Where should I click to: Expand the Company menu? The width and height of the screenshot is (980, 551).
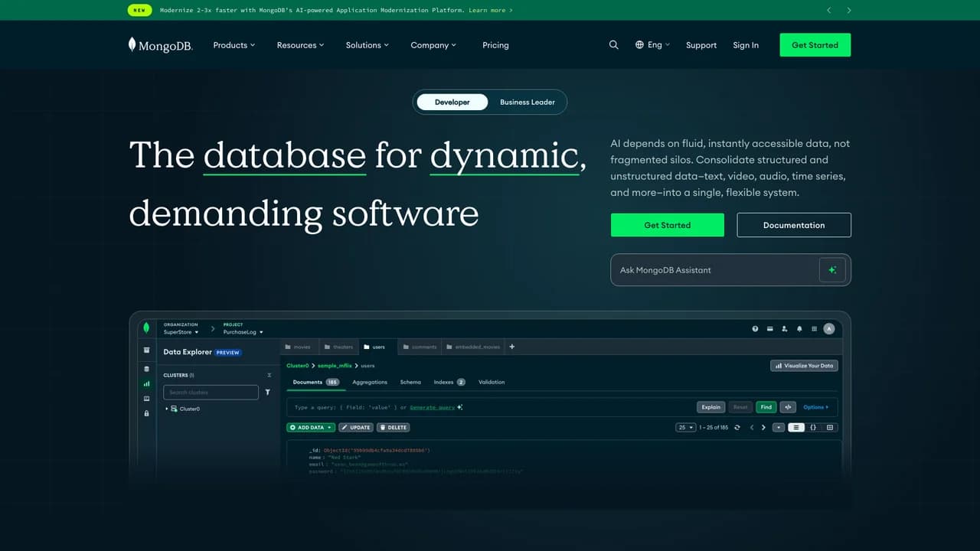(x=433, y=45)
